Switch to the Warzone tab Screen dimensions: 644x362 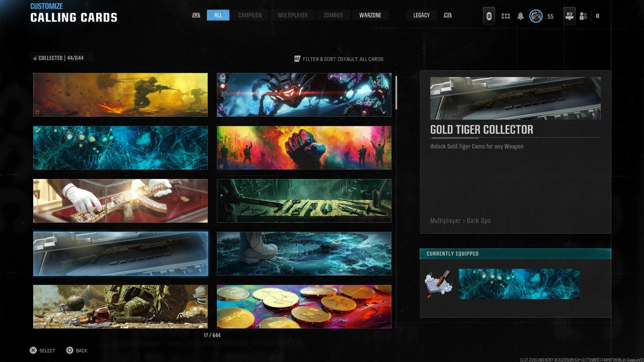click(370, 15)
